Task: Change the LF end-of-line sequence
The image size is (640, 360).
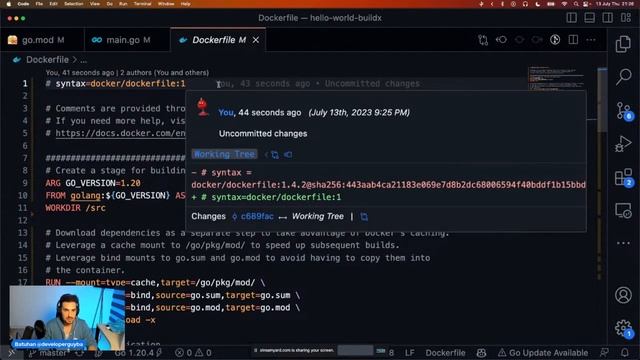Action: (x=410, y=353)
